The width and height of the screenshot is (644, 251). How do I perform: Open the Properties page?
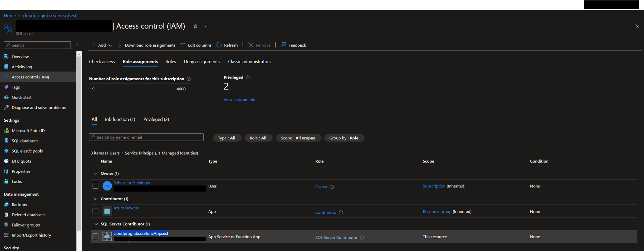coord(21,171)
